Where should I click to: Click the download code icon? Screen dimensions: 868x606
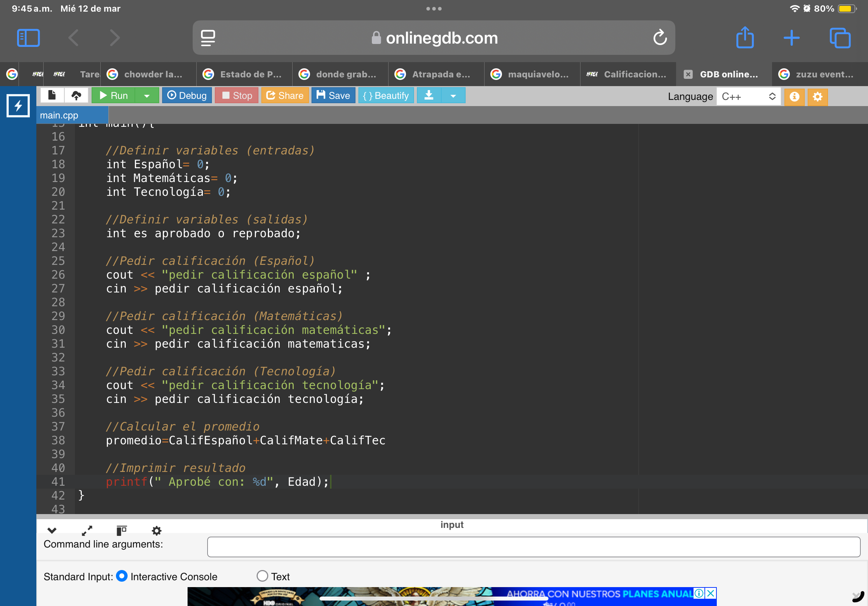pos(429,95)
